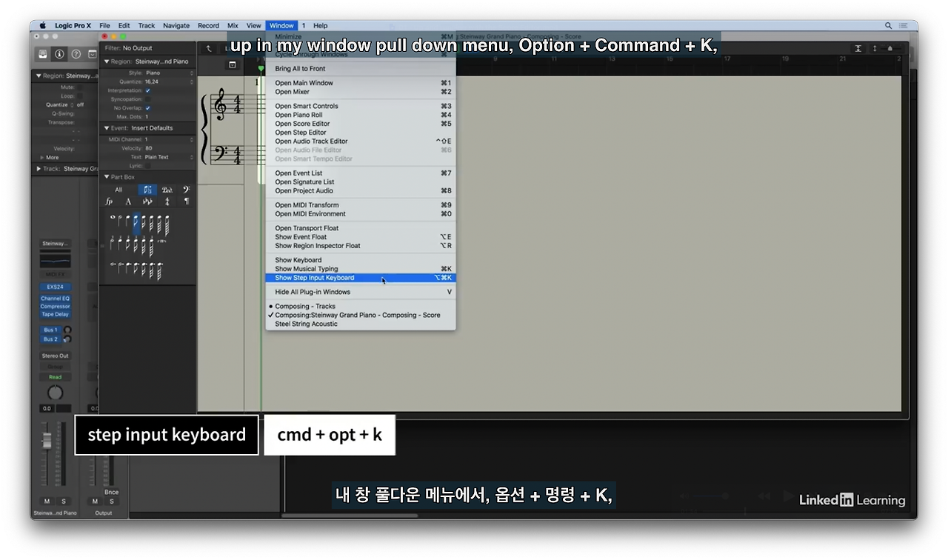Open the Style Piano dropdown

[169, 73]
